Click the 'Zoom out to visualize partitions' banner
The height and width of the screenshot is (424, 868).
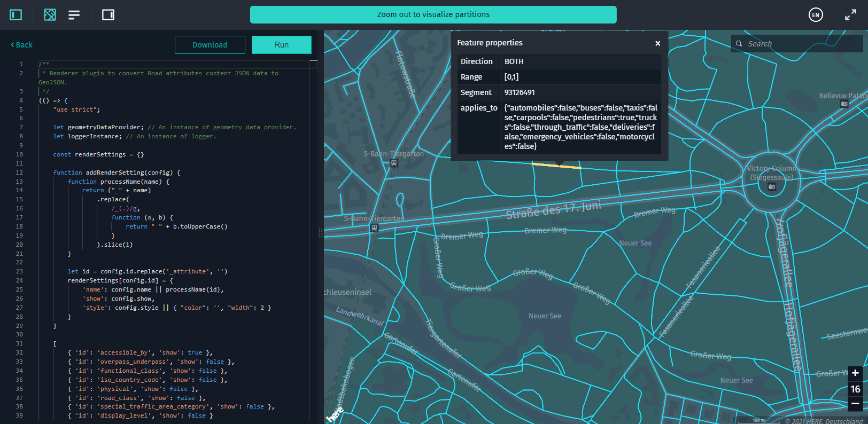433,15
